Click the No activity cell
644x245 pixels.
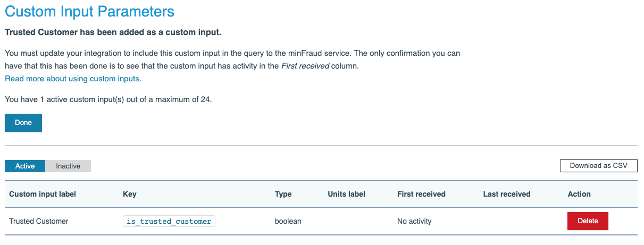click(414, 221)
